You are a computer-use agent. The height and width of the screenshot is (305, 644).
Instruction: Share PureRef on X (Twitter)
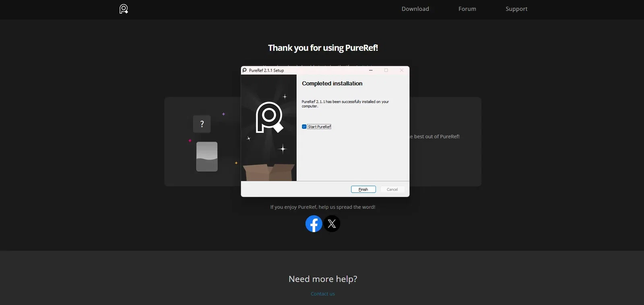(332, 224)
